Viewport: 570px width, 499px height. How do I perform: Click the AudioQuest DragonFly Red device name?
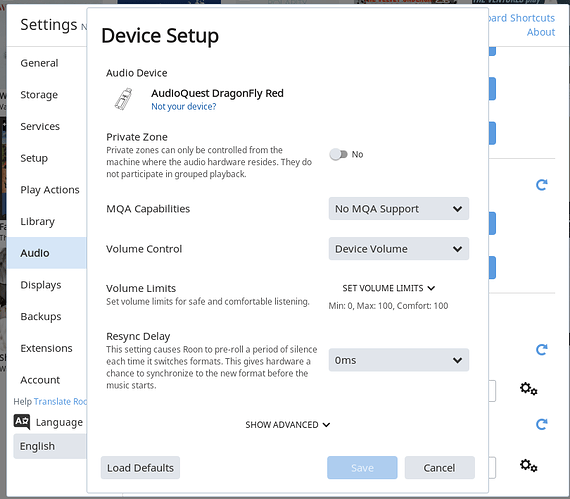point(217,93)
